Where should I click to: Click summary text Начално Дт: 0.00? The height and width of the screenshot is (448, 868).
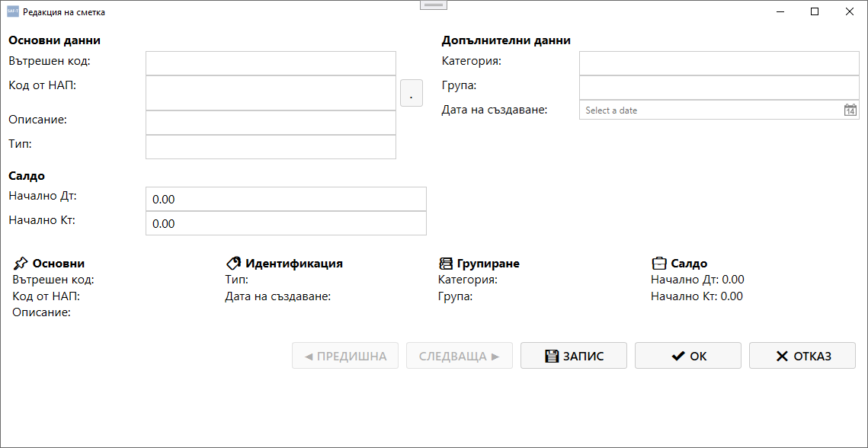click(697, 279)
